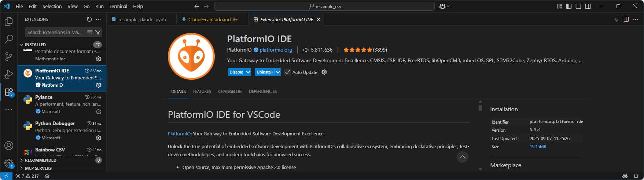The width and height of the screenshot is (644, 180).
Task: Open the Terminal menu
Action: pos(118,6)
